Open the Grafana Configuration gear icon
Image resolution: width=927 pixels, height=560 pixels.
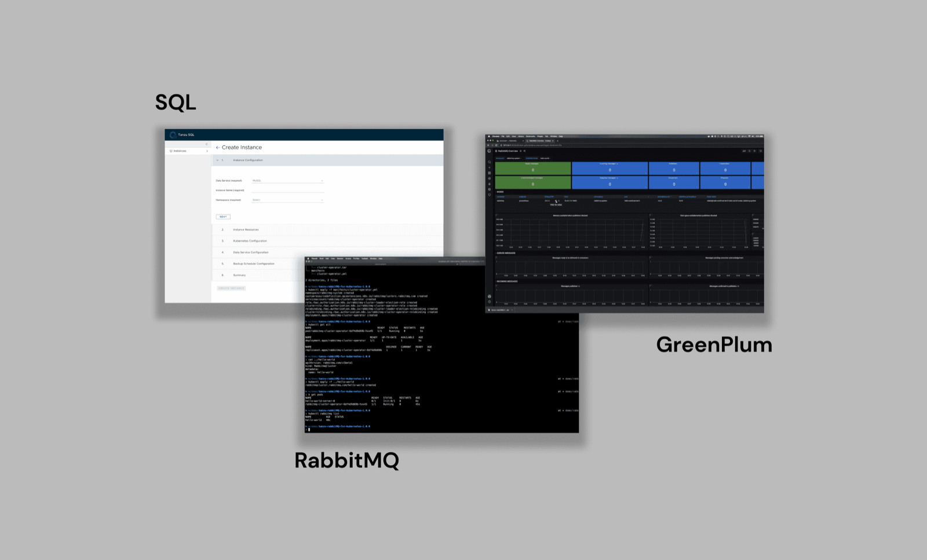(490, 189)
